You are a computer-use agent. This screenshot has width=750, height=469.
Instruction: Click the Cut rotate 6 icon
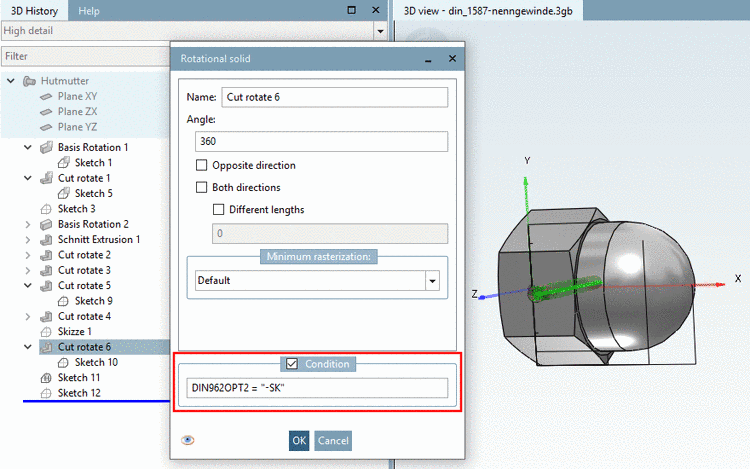46,347
